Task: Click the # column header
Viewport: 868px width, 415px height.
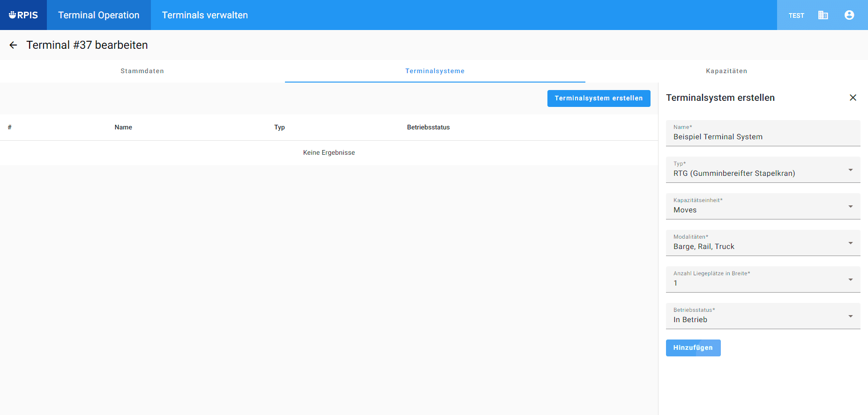Action: click(9, 128)
